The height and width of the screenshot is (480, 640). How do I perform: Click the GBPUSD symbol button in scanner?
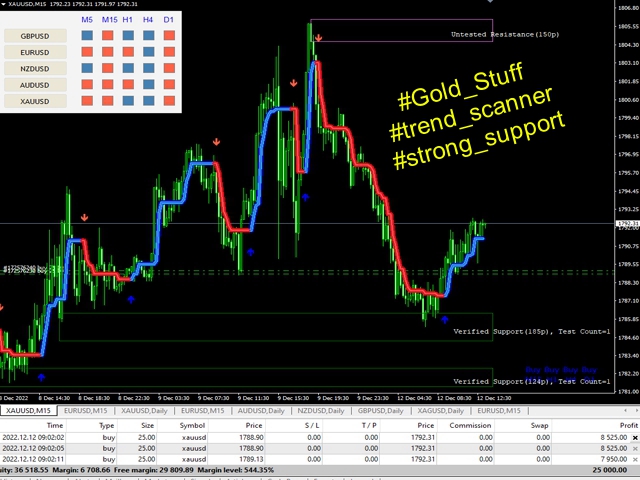point(35,36)
